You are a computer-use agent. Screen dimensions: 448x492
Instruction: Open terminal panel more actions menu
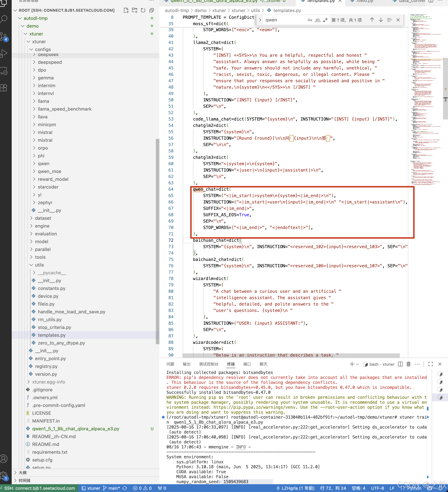click(x=417, y=364)
